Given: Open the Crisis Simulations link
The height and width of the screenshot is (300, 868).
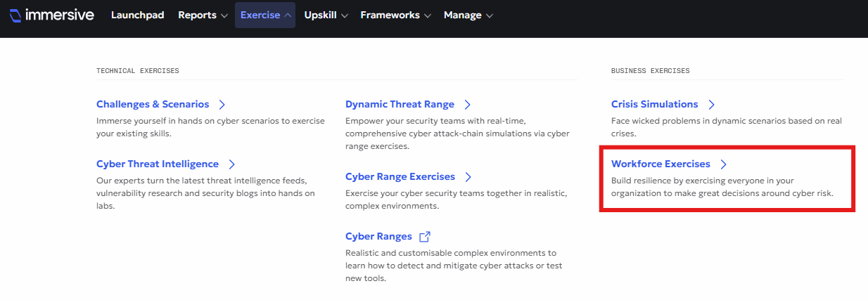Looking at the screenshot, I should point(655,104).
